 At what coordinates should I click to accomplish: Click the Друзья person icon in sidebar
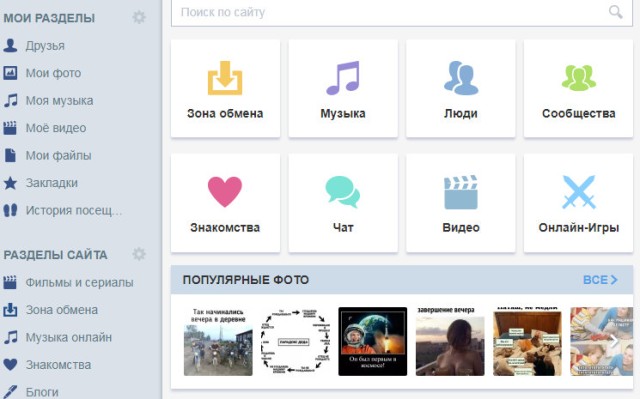tap(10, 46)
